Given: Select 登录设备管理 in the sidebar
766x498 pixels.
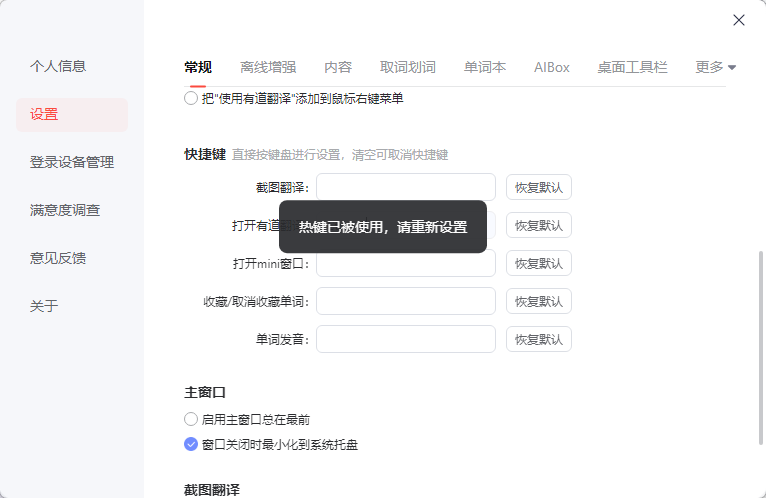Looking at the screenshot, I should point(72,162).
